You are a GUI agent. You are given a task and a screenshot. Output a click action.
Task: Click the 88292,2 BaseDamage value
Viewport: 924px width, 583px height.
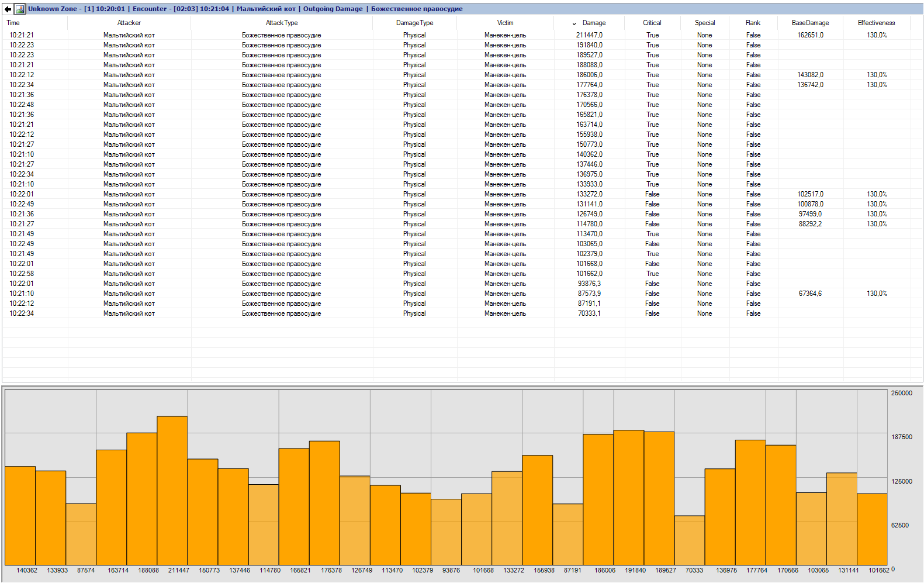click(810, 224)
